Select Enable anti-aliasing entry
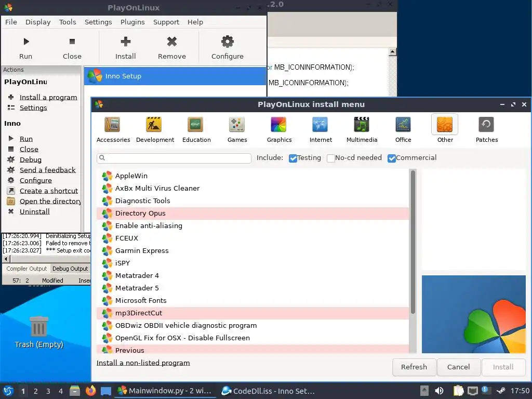The height and width of the screenshot is (399, 532). point(253,225)
